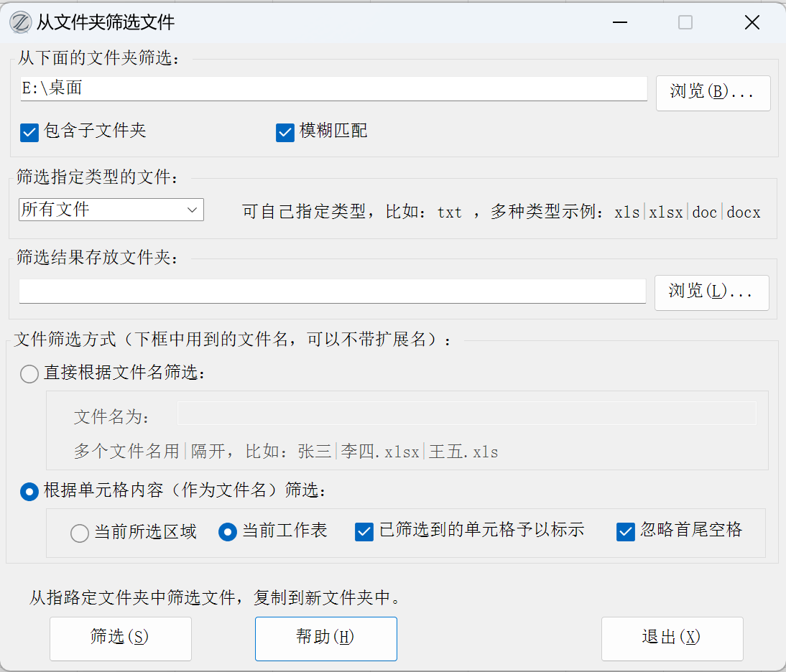Open help with 帮助(H) button
This screenshot has height=672, width=786.
(x=325, y=638)
